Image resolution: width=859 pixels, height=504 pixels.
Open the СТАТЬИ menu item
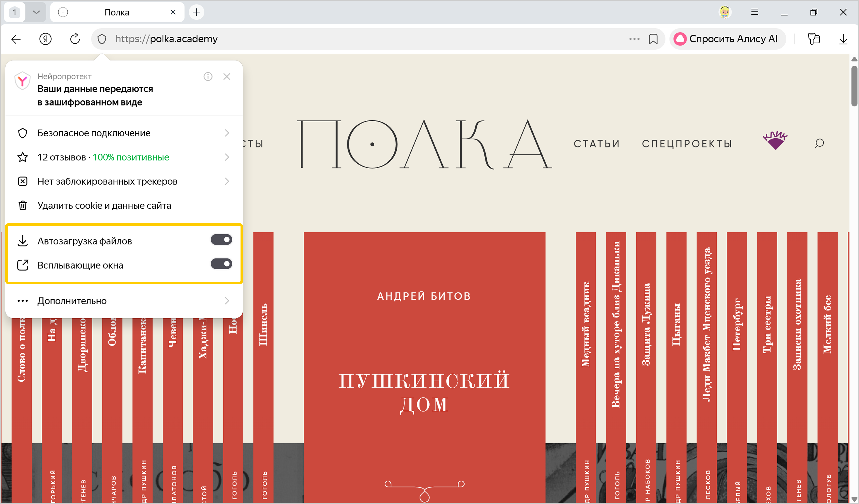pos(597,144)
